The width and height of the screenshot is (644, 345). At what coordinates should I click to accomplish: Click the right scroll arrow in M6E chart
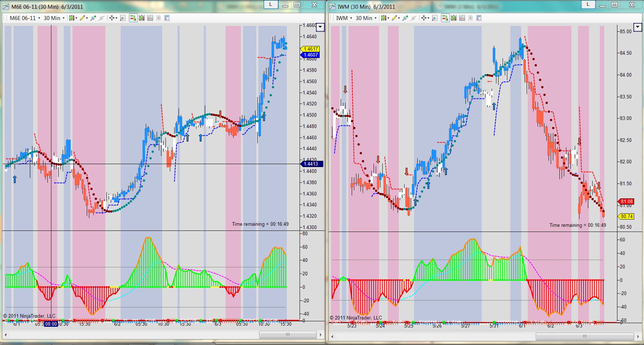pos(321,334)
